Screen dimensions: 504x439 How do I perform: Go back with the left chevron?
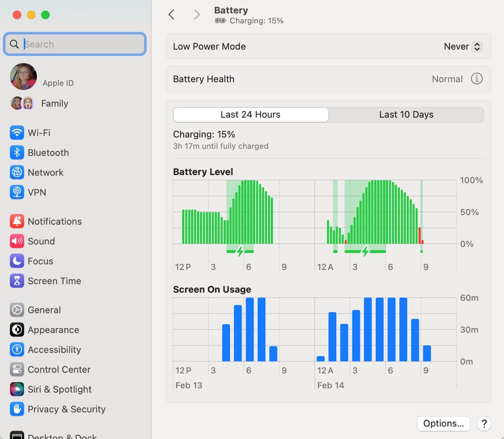click(x=171, y=15)
